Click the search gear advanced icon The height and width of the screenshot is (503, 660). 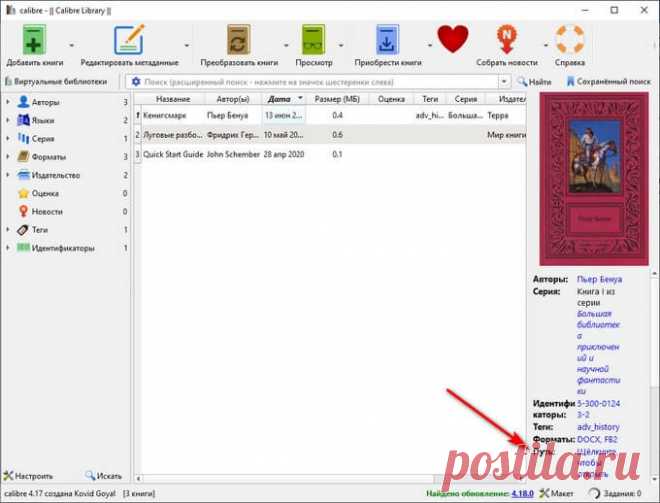click(x=136, y=82)
